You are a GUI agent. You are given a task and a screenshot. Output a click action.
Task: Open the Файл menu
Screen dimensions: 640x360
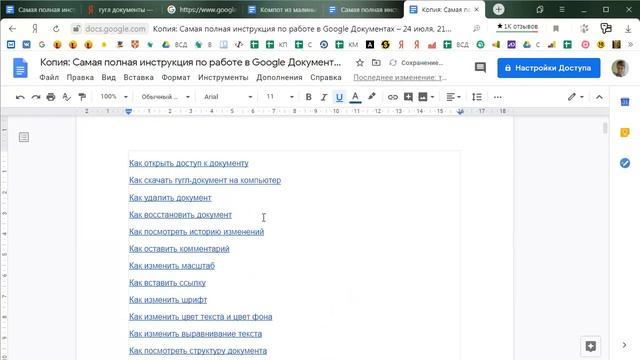[49, 77]
